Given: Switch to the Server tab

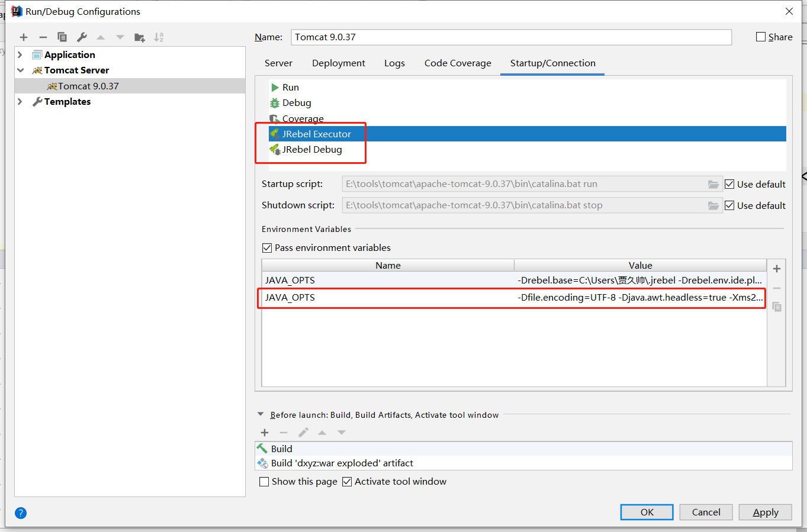Looking at the screenshot, I should point(278,63).
